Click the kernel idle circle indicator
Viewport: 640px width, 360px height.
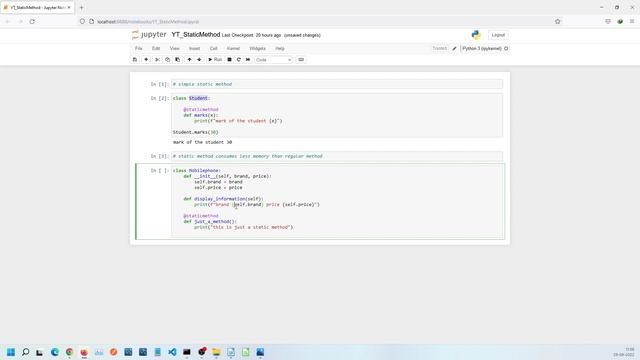point(506,49)
